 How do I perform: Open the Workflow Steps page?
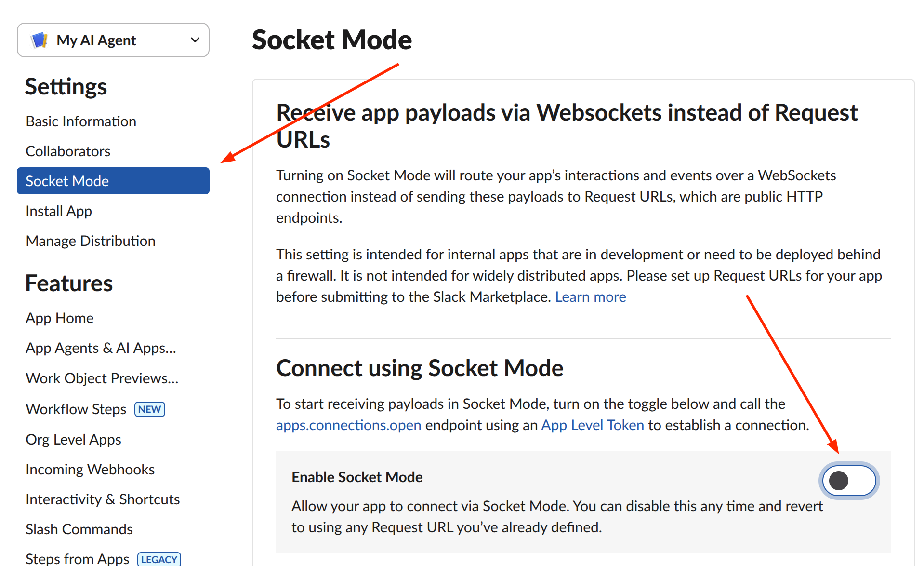click(x=75, y=408)
